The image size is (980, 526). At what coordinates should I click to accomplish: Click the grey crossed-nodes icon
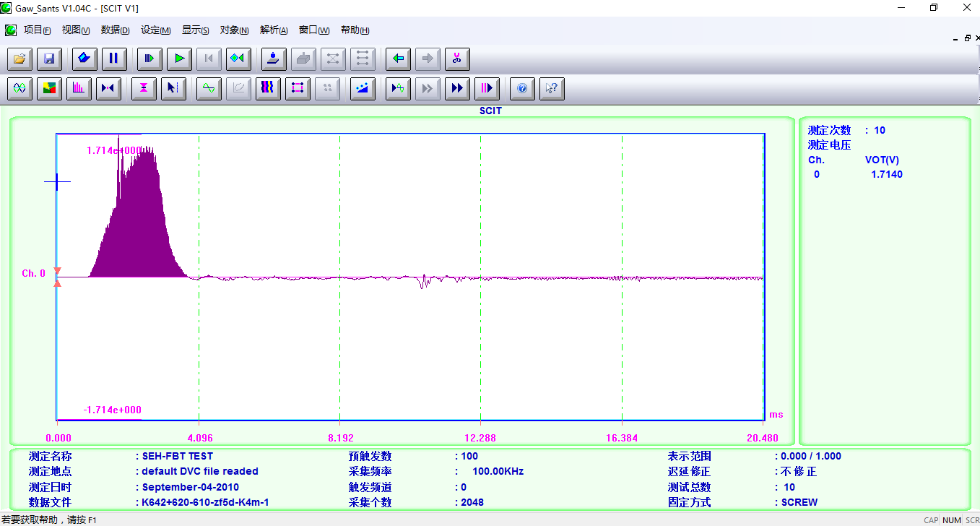tap(333, 59)
